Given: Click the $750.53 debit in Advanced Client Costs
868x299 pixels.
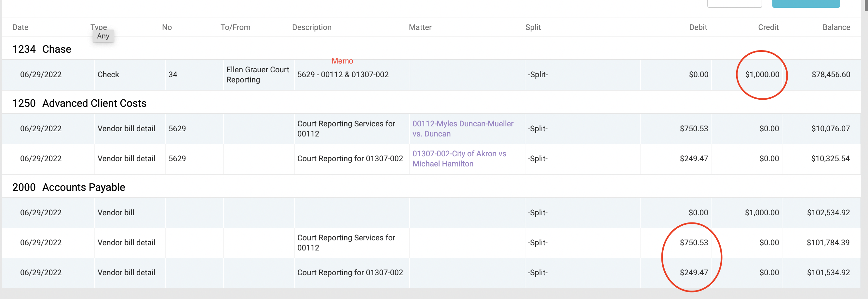Looking at the screenshot, I should [x=694, y=129].
